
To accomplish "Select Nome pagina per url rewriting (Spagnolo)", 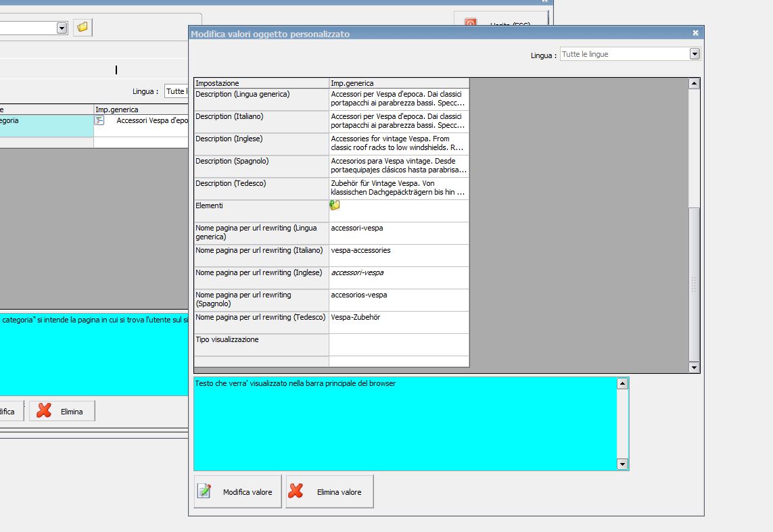I will (261, 300).
